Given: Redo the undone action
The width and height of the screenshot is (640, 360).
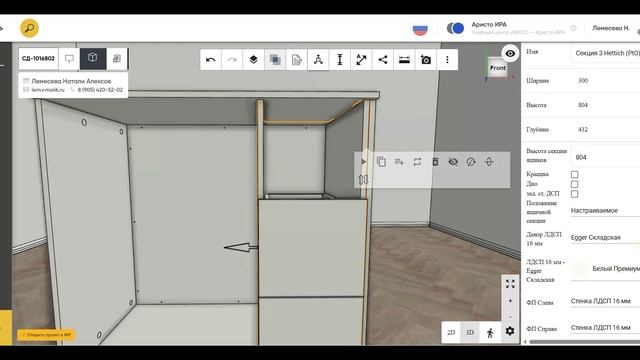Looking at the screenshot, I should pyautogui.click(x=232, y=60).
